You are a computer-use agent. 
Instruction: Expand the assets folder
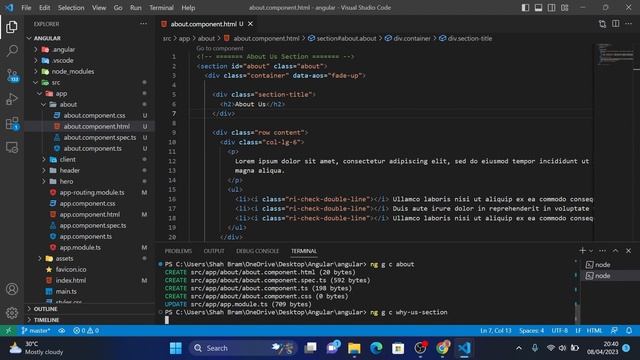pyautogui.click(x=64, y=259)
